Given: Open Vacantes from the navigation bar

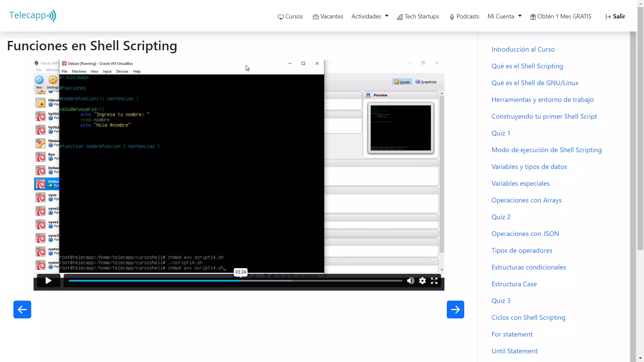Looking at the screenshot, I should [x=328, y=16].
